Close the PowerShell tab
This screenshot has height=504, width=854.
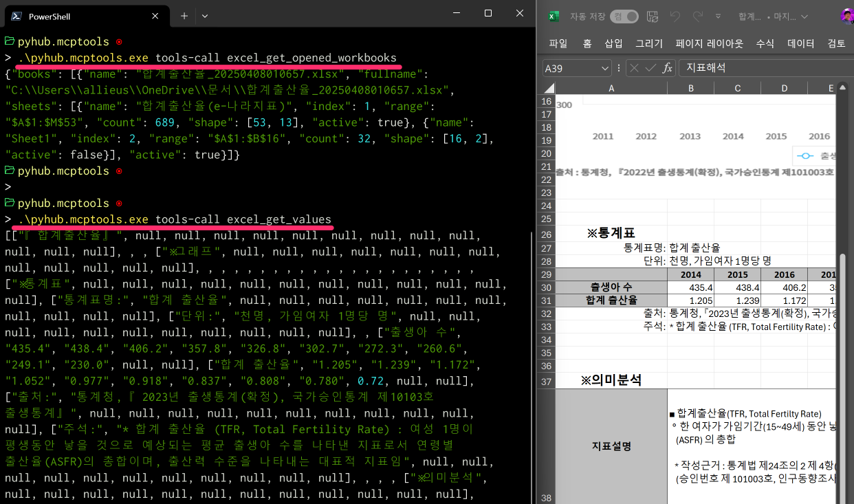155,16
